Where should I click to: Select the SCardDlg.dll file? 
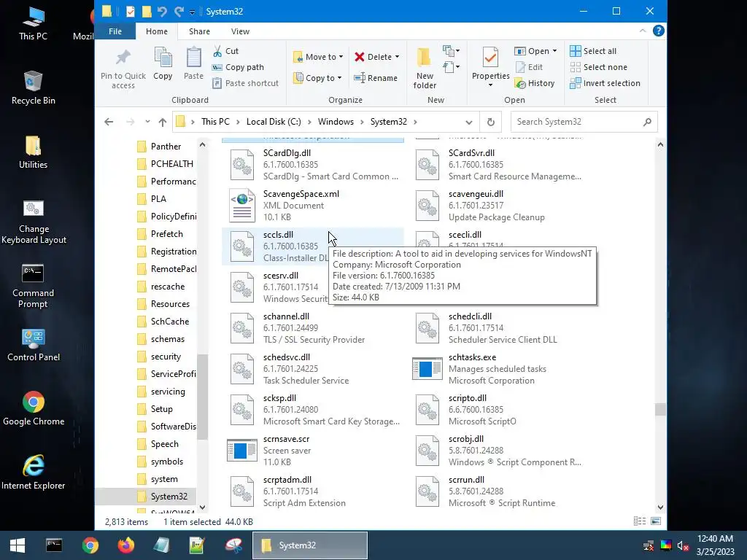[x=313, y=165]
